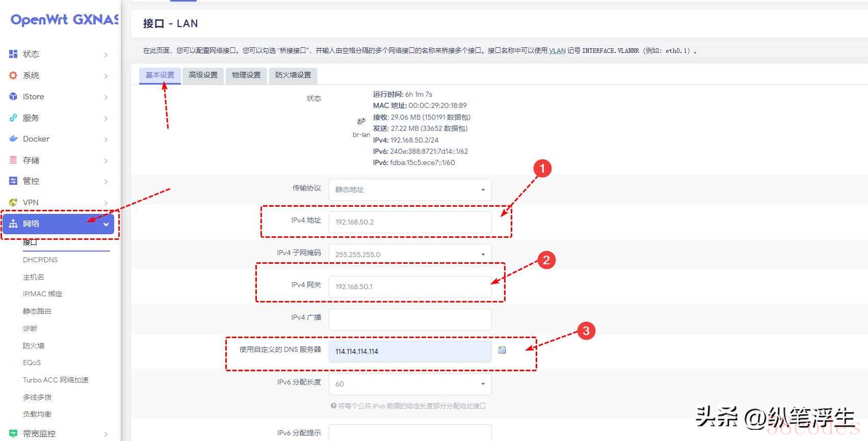Screen dimensions: 868x441
Task: Open the 传输协议 protocol dropdown
Action: pos(410,189)
